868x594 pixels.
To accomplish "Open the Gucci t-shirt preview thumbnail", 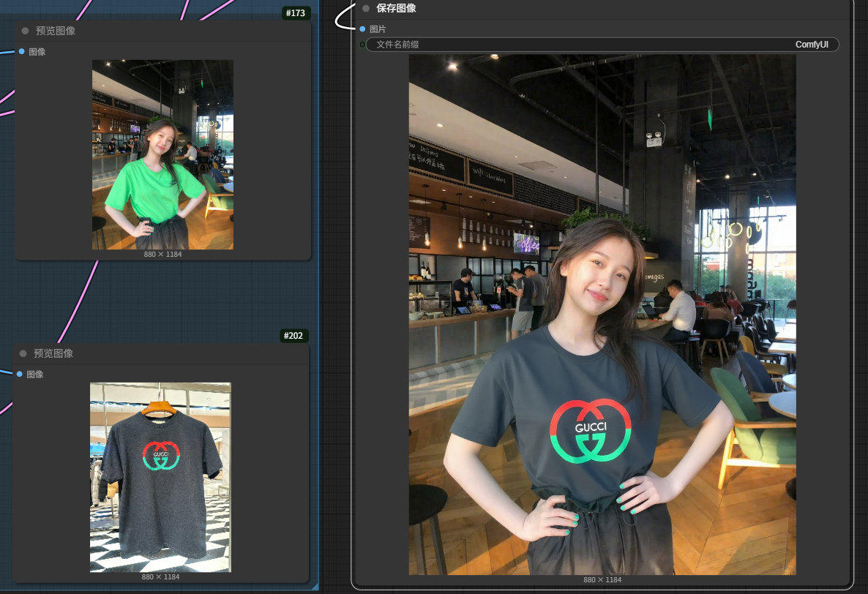I will (x=160, y=477).
